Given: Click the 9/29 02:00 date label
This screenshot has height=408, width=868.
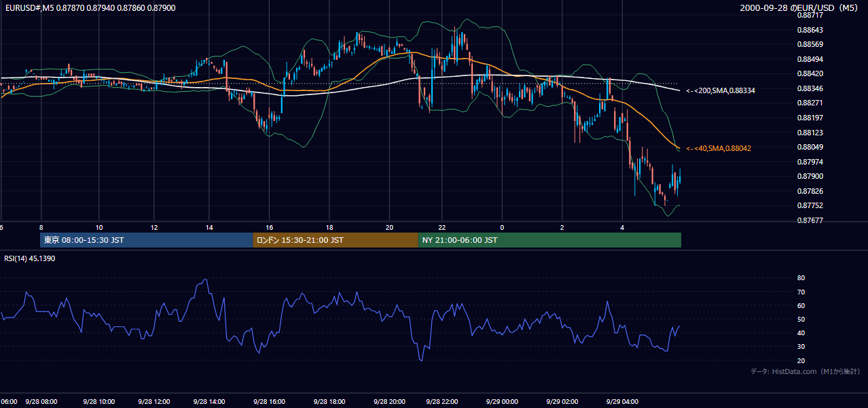Looking at the screenshot, I should (562, 402).
